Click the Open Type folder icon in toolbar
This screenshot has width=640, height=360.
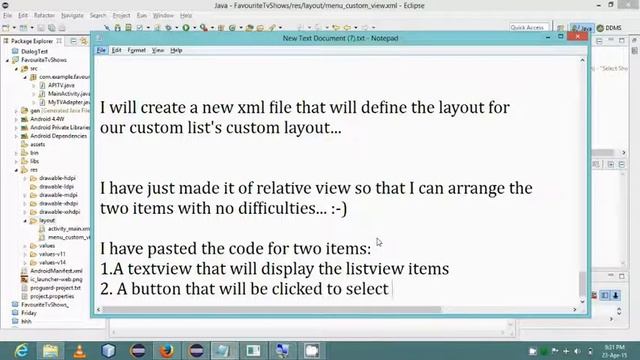tap(249, 28)
